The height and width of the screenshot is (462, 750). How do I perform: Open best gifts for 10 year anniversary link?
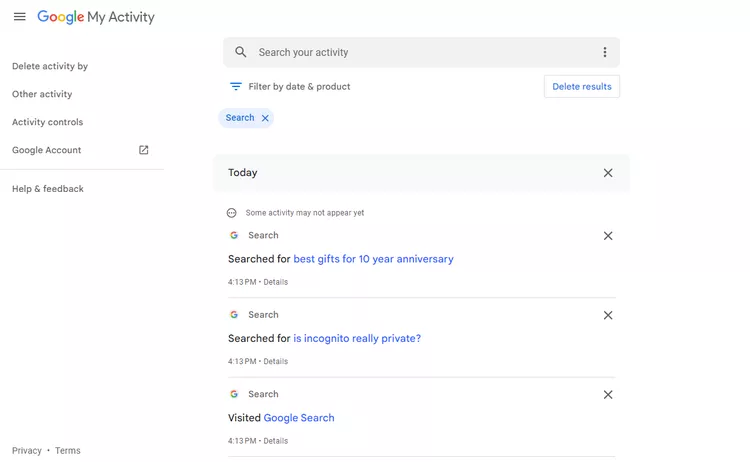[373, 259]
